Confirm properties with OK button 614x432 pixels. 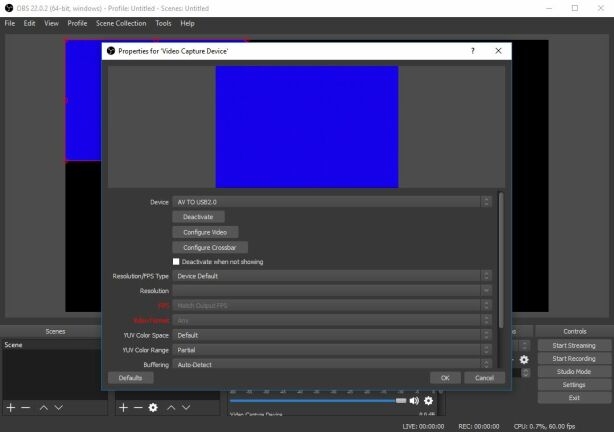pos(445,378)
